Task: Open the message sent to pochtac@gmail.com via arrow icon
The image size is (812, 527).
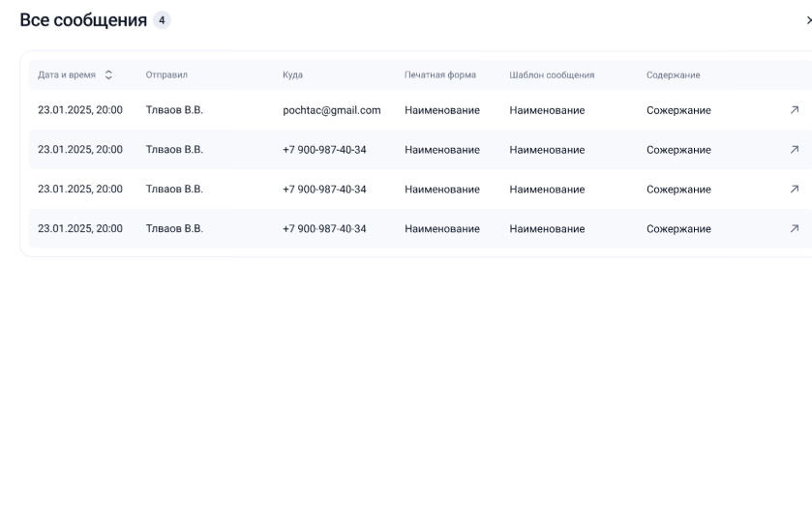Action: [x=795, y=109]
